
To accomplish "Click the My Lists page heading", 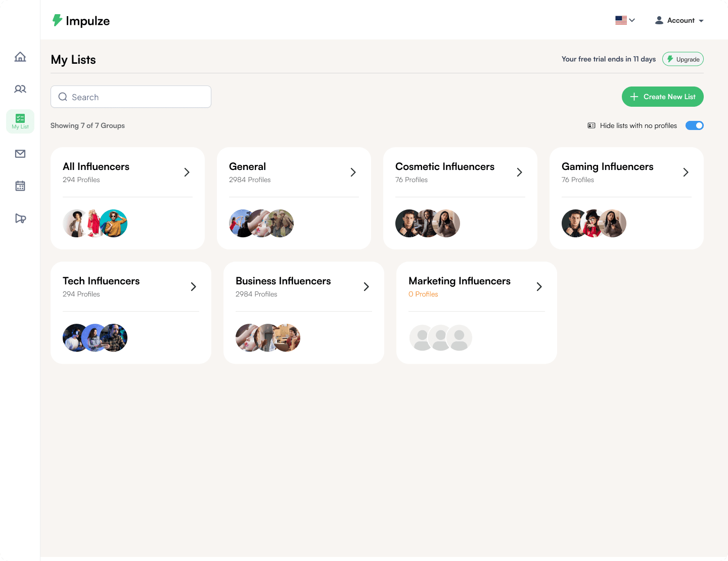I will (73, 60).
